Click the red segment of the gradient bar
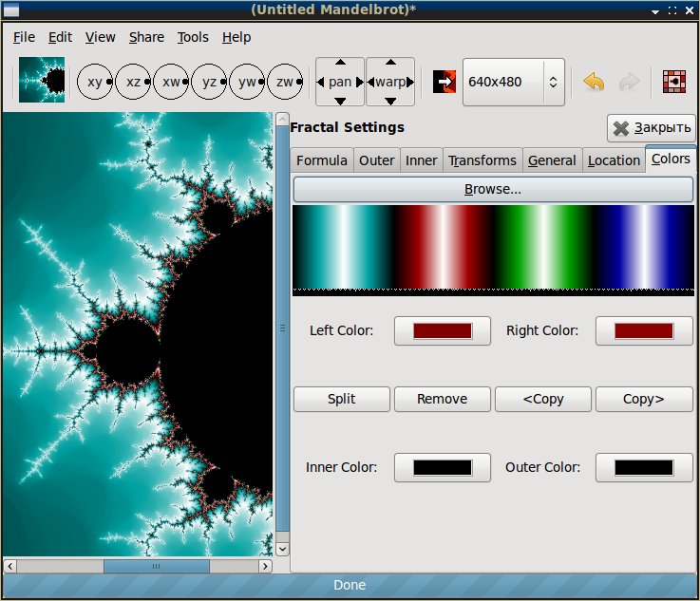This screenshot has width=700, height=601. pos(444,247)
